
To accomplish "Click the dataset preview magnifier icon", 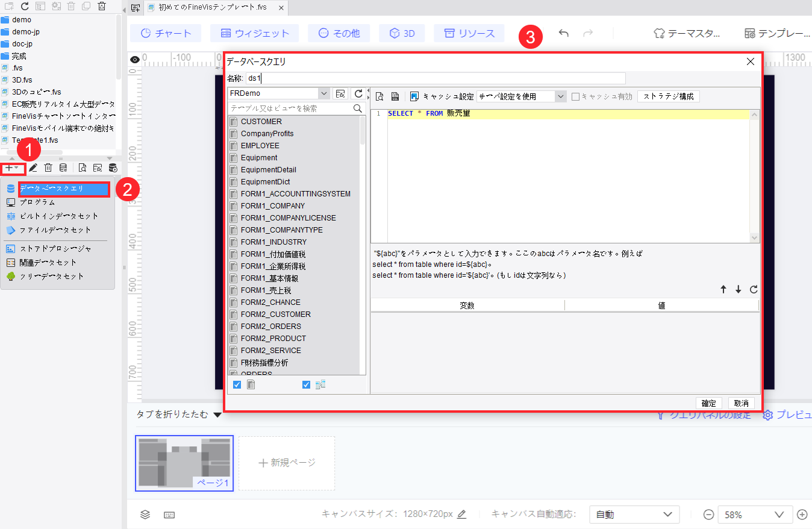I will point(83,168).
